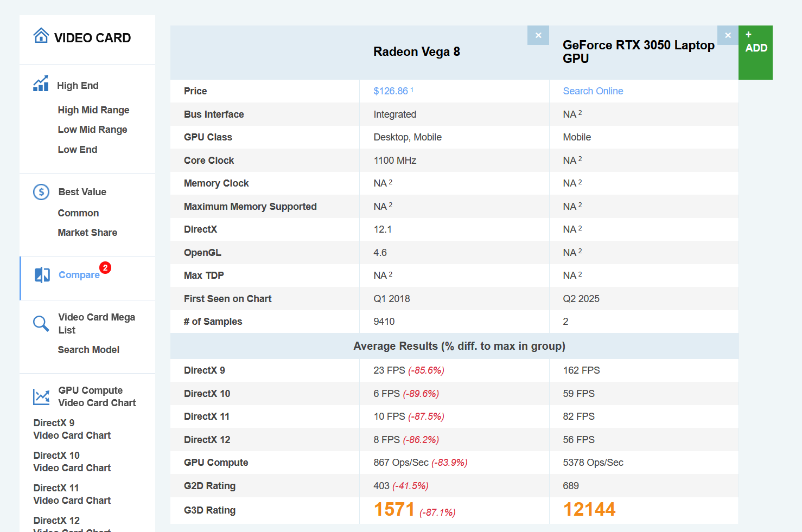Image resolution: width=802 pixels, height=532 pixels.
Task: Select Common in the sidebar
Action: [79, 213]
